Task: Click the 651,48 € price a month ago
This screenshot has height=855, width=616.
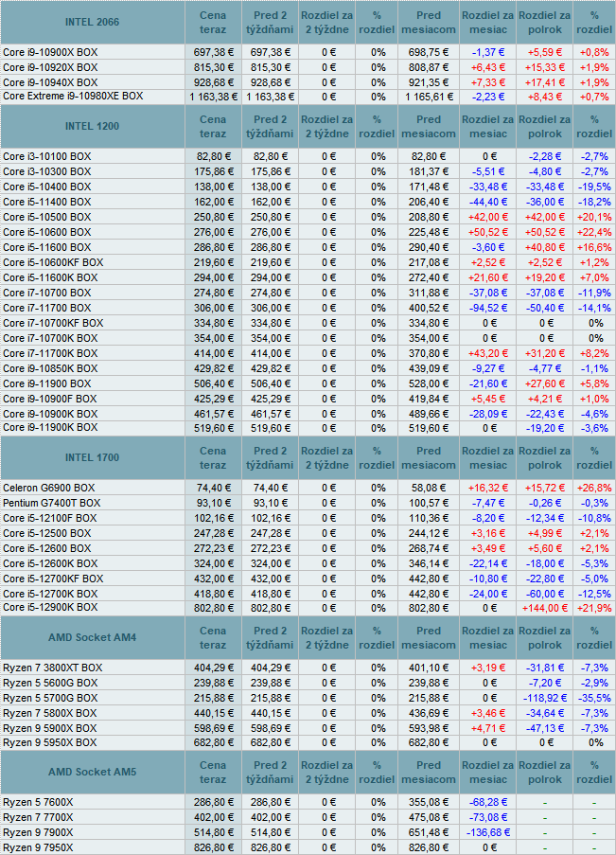Action: tap(429, 833)
